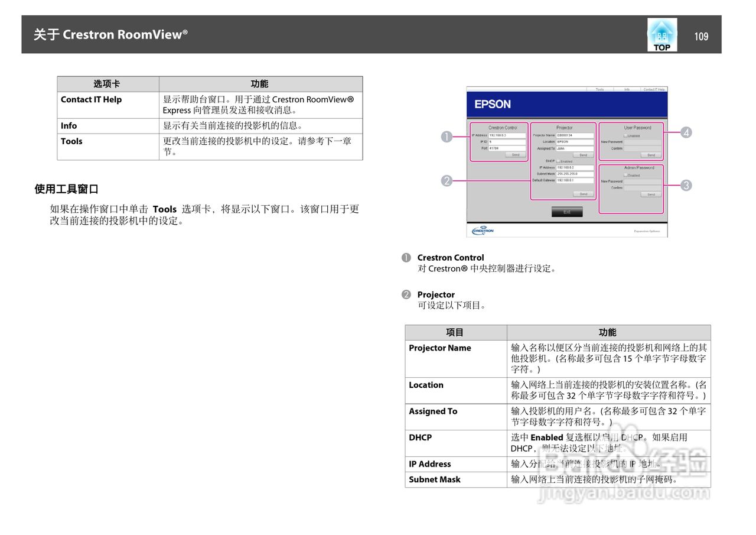Click the text 输入网络上当前连接的投影机的子网掩码。
The height and width of the screenshot is (535, 756).
pos(594,479)
